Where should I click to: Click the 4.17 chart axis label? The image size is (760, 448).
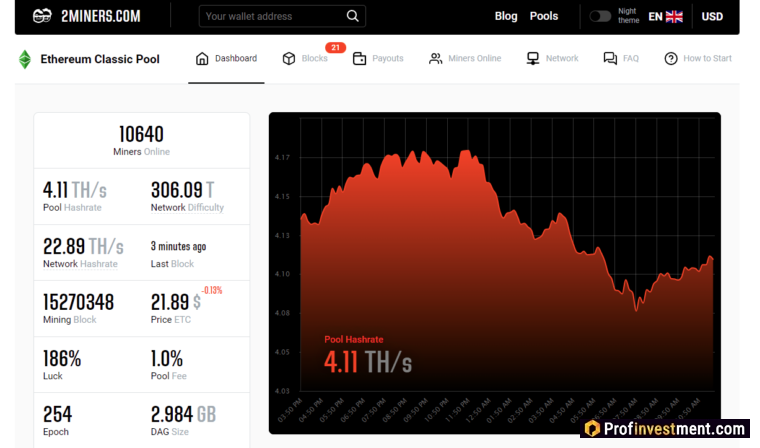pos(282,158)
